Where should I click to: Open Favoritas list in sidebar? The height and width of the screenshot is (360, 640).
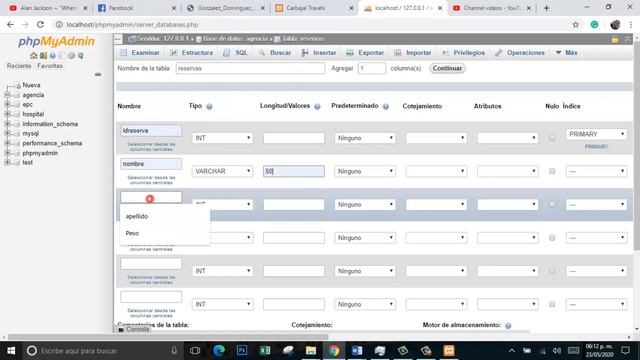[50, 66]
